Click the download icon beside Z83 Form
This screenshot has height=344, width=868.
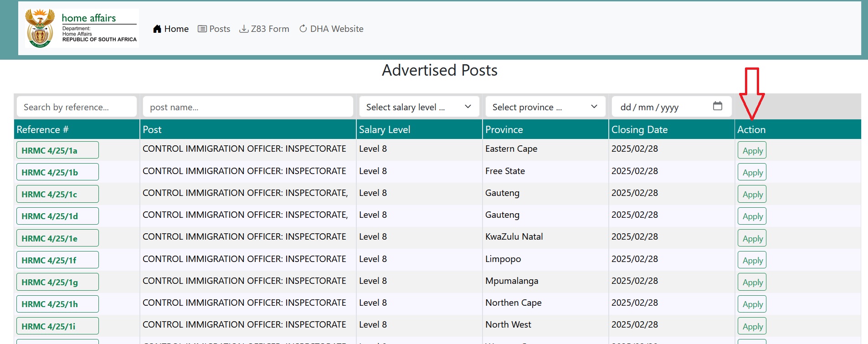(x=244, y=29)
